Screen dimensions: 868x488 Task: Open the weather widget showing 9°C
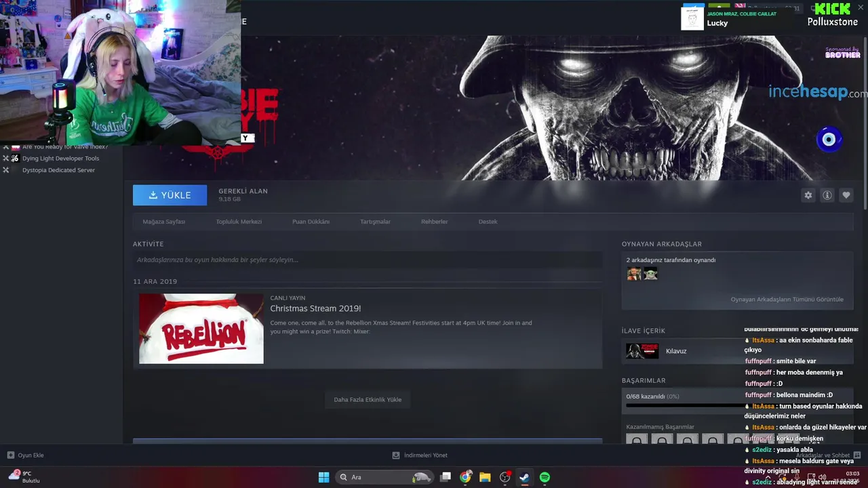coord(24,477)
